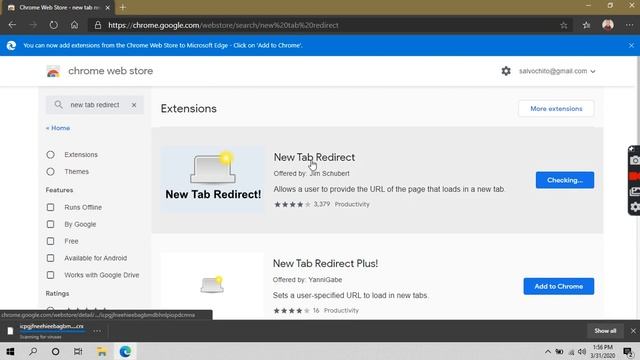This screenshot has height=360, width=640.
Task: Check Available for Android filter
Action: click(50, 258)
